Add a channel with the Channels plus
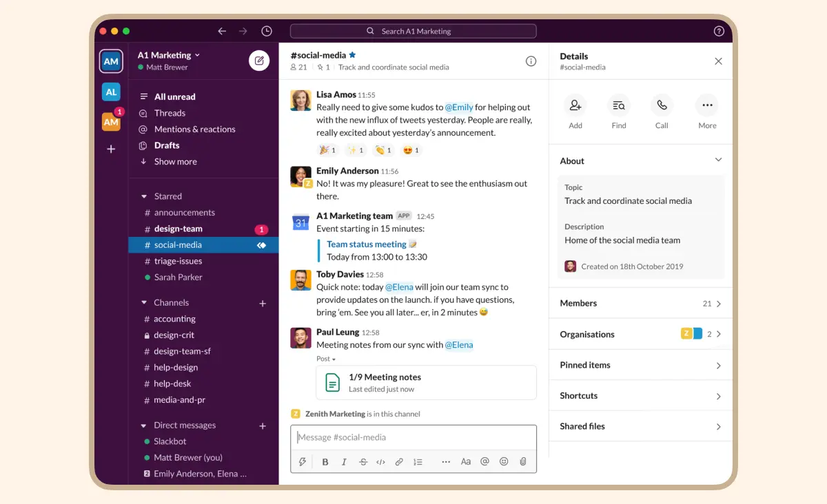 coord(263,303)
